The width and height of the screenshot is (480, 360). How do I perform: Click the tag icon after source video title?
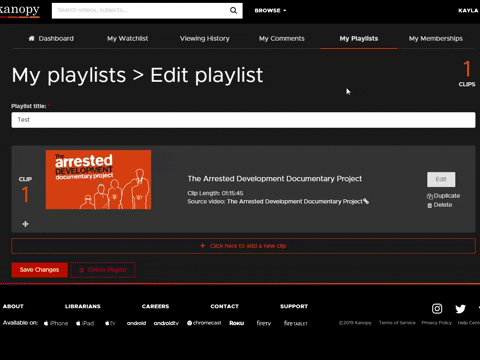(x=366, y=201)
